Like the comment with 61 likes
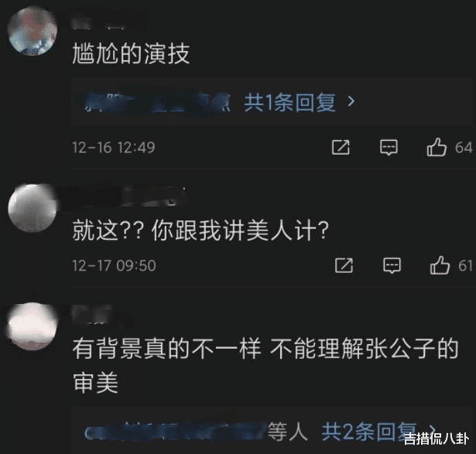Viewport: 476px width, 454px height. coord(440,265)
